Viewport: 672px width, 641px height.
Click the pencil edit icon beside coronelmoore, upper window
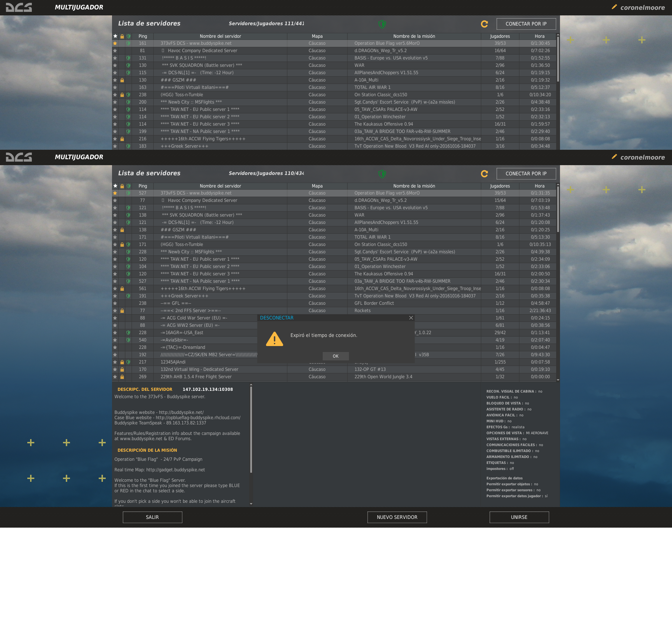(x=614, y=7)
